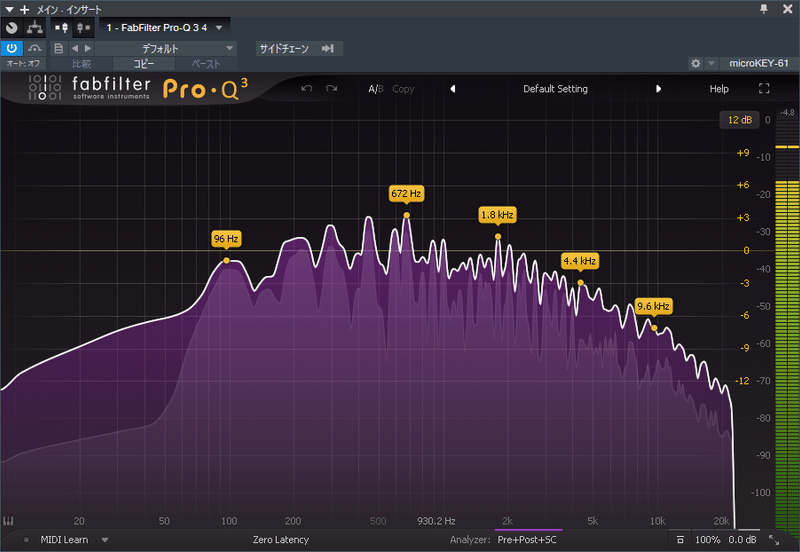Image resolution: width=800 pixels, height=552 pixels.
Task: Click MIDI Learn button
Action: [64, 540]
